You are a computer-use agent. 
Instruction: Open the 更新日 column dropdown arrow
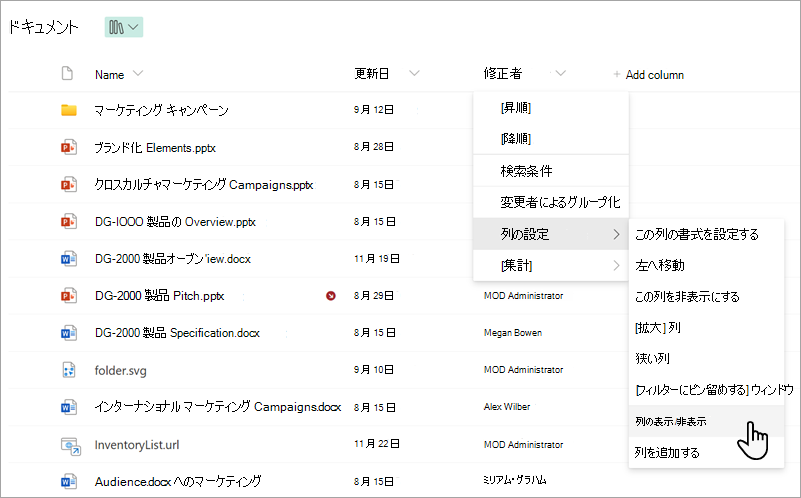pos(414,74)
